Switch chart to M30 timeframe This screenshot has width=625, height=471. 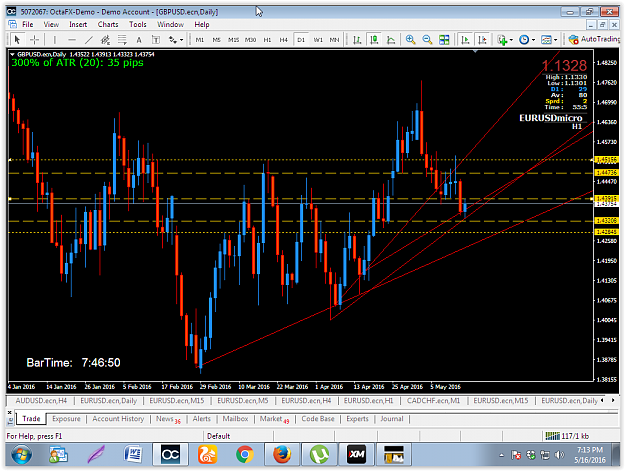click(250, 39)
